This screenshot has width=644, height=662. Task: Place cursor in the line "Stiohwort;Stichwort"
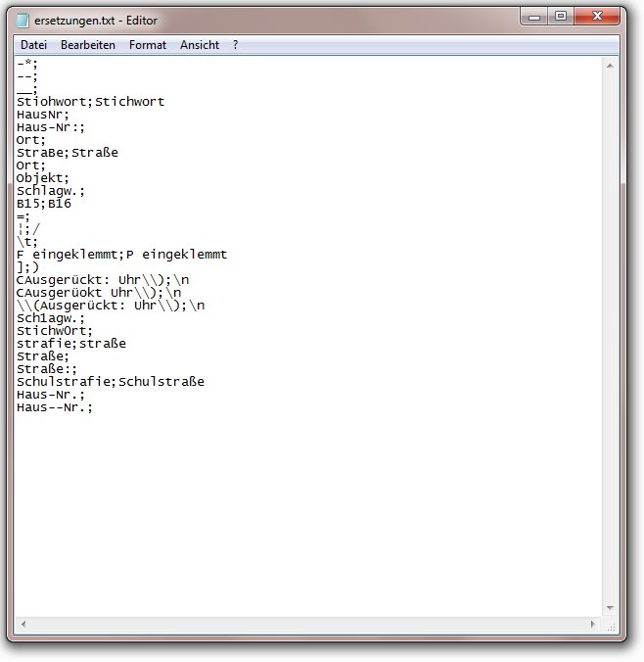[x=90, y=102]
